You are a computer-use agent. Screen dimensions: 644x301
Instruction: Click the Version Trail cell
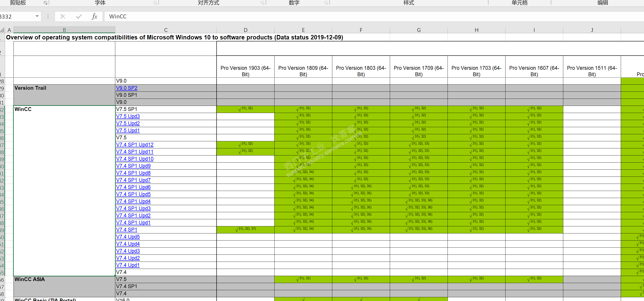(64, 95)
